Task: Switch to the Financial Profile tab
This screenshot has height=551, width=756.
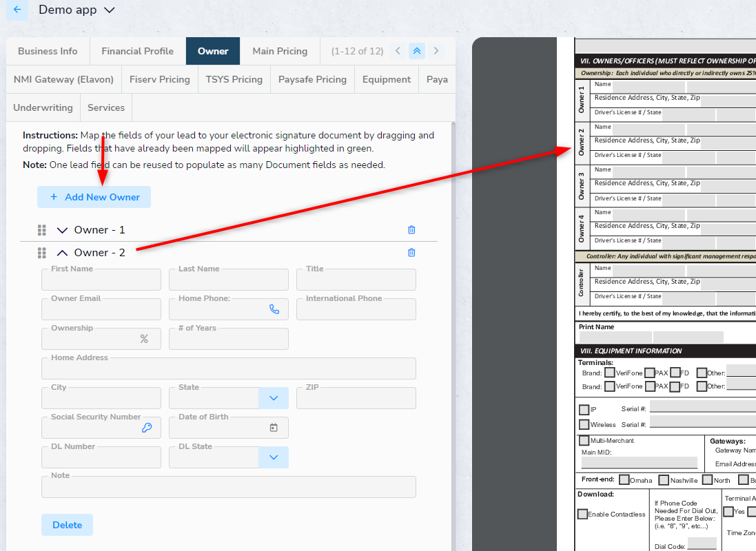Action: click(x=137, y=51)
